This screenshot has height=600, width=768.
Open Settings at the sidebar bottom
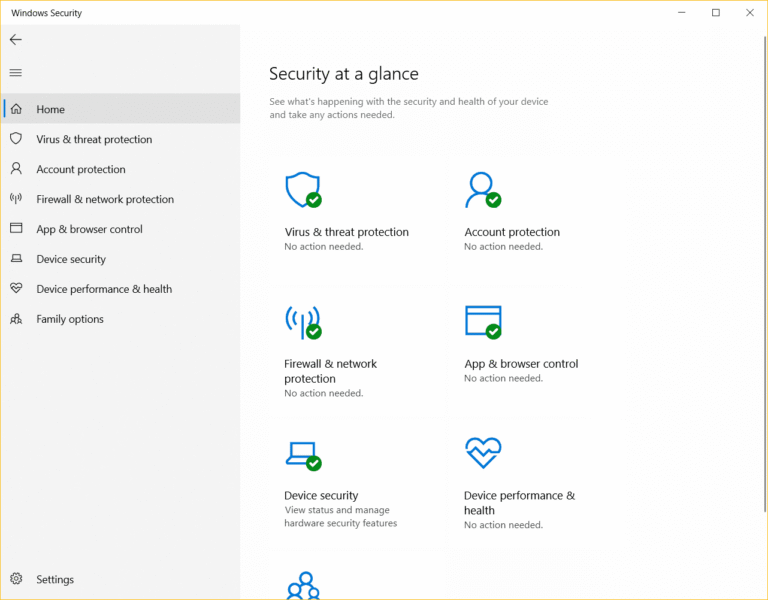(120, 579)
